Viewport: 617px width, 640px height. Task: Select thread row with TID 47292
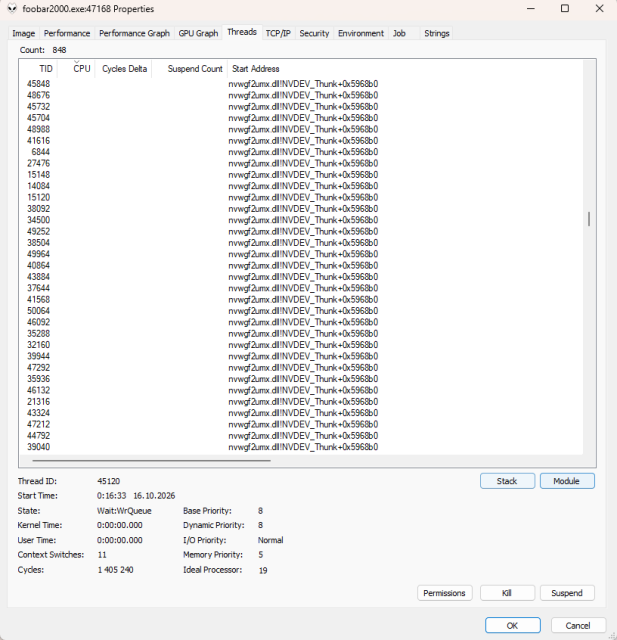[301, 367]
